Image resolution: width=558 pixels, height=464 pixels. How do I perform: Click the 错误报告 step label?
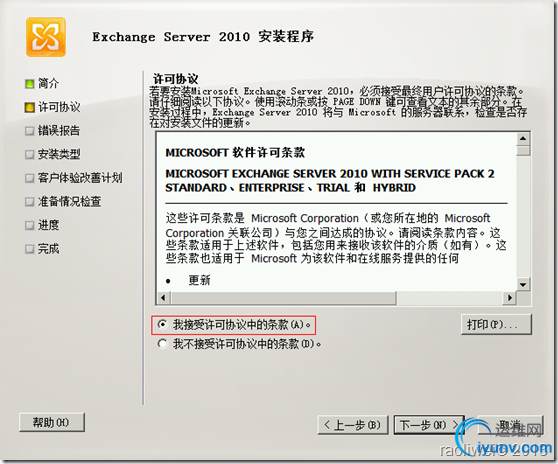tap(59, 131)
